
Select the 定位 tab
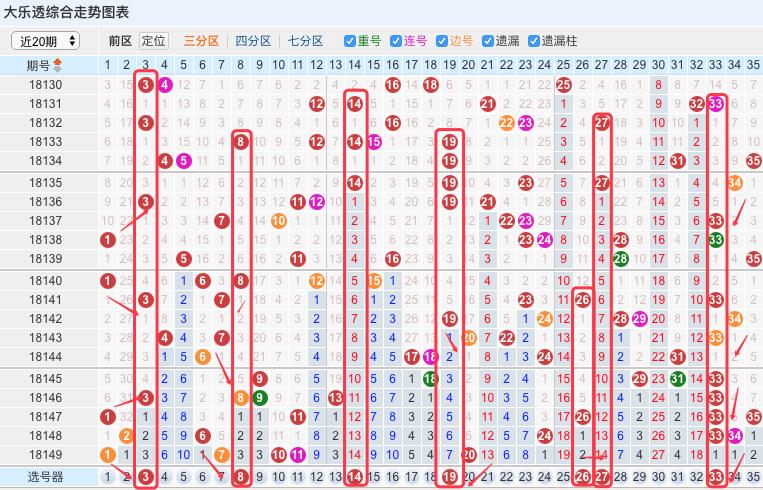click(x=154, y=41)
